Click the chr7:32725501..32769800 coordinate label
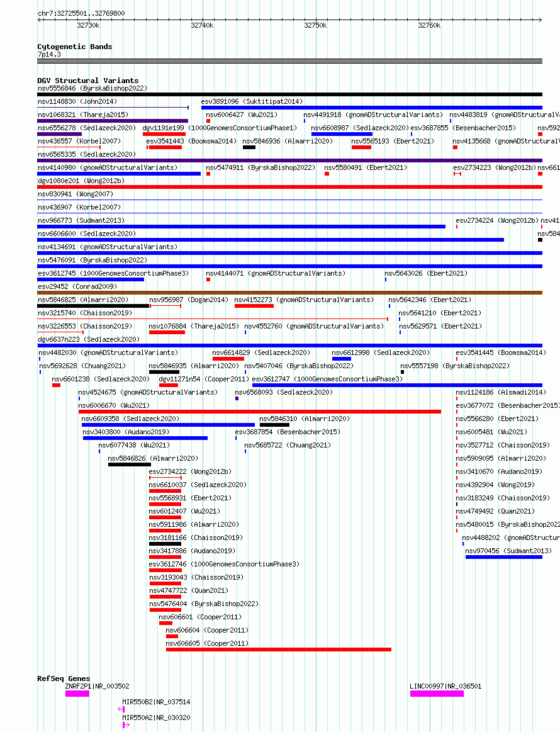 (x=81, y=13)
